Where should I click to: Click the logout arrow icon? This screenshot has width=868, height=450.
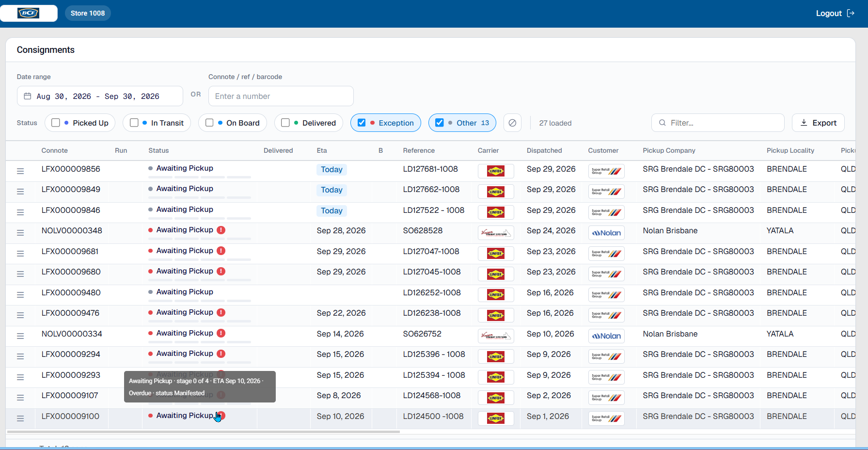(x=851, y=13)
